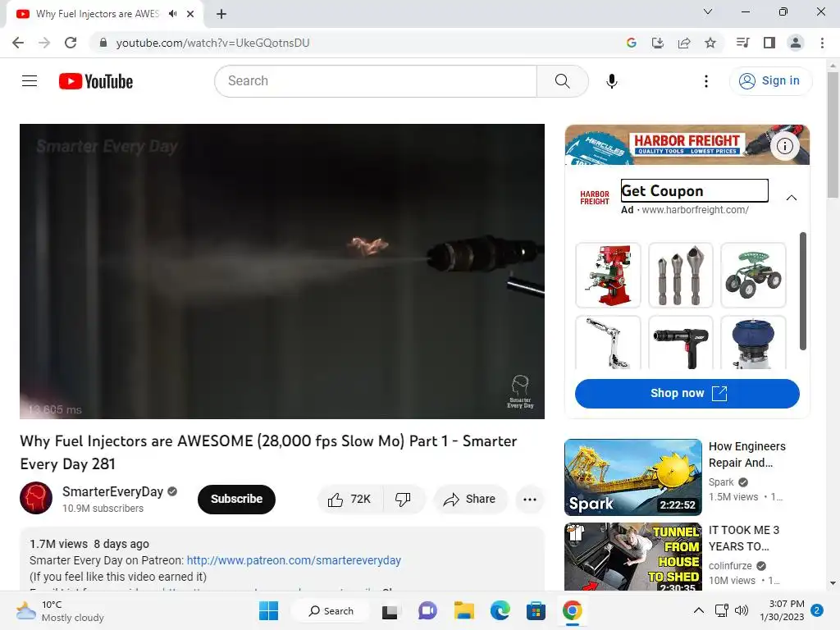
Task: Focus the YouTube Search field
Action: pyautogui.click(x=376, y=81)
